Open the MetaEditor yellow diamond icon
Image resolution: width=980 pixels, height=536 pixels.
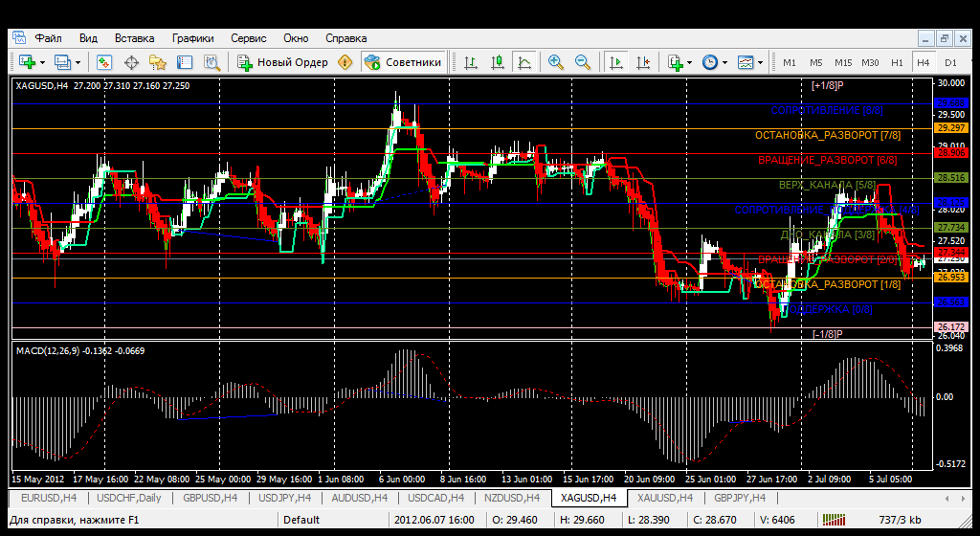pos(345,62)
